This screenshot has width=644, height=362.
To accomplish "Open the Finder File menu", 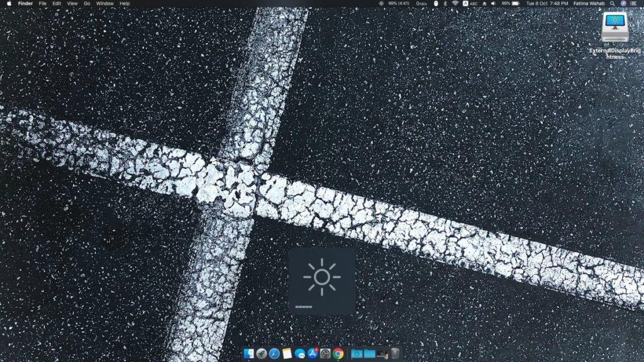I will tap(42, 3).
